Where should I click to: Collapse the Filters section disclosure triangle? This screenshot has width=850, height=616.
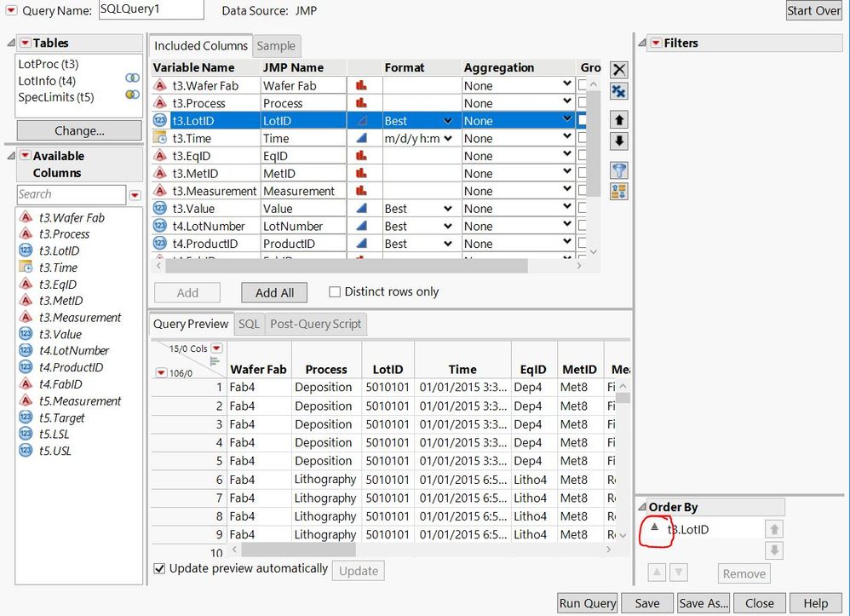pyautogui.click(x=642, y=43)
